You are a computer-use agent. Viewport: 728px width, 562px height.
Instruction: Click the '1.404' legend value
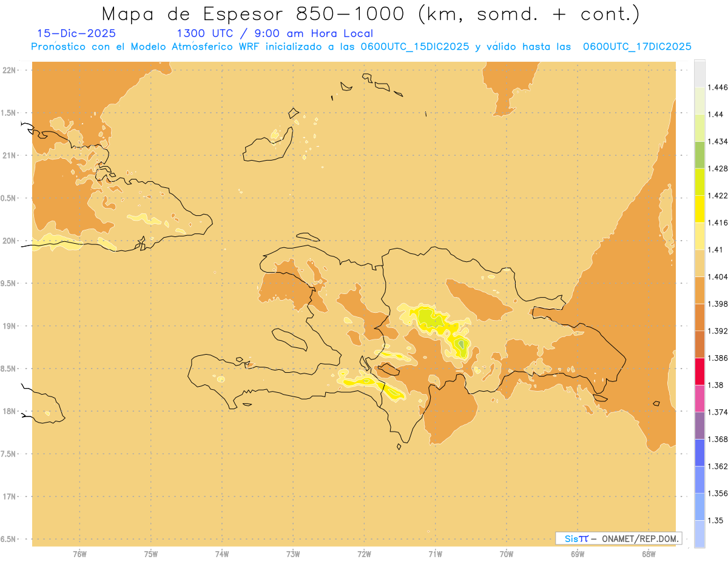(x=718, y=276)
